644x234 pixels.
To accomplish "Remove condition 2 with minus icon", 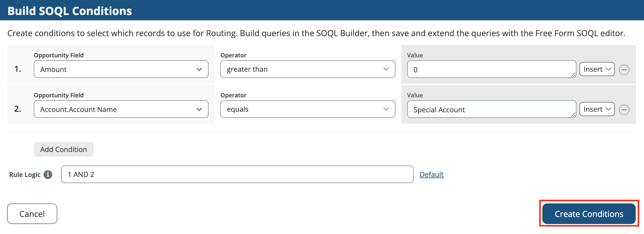I will pos(624,110).
